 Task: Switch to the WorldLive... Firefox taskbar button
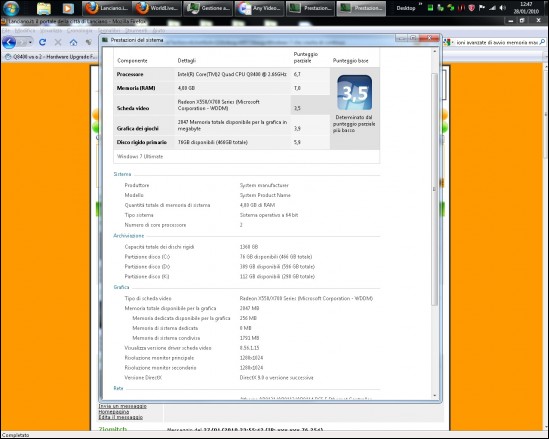[x=157, y=8]
